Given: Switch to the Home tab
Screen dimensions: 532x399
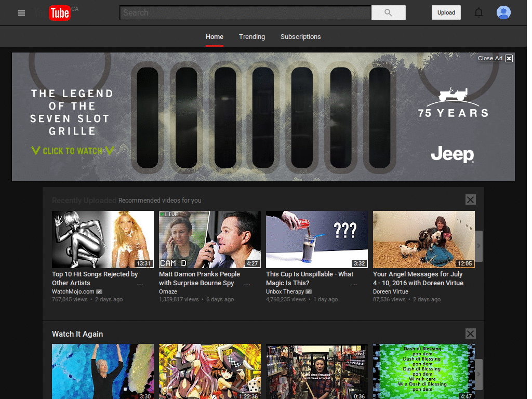Looking at the screenshot, I should coord(215,37).
